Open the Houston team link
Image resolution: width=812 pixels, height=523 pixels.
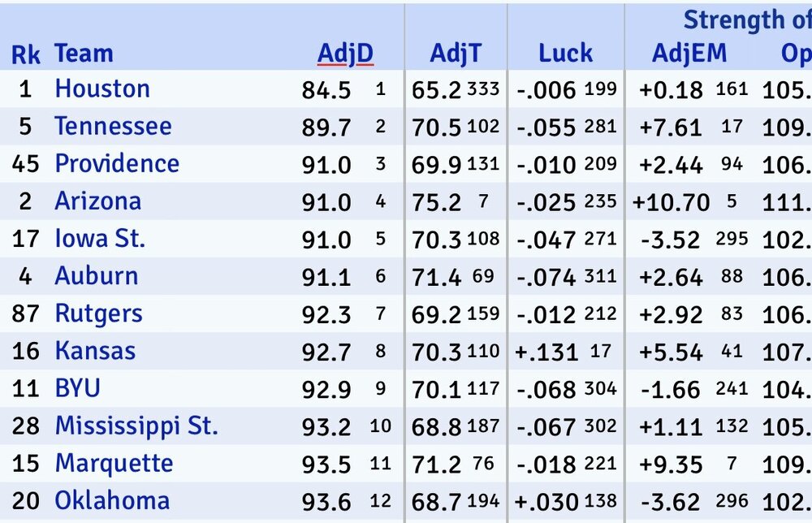coord(102,89)
